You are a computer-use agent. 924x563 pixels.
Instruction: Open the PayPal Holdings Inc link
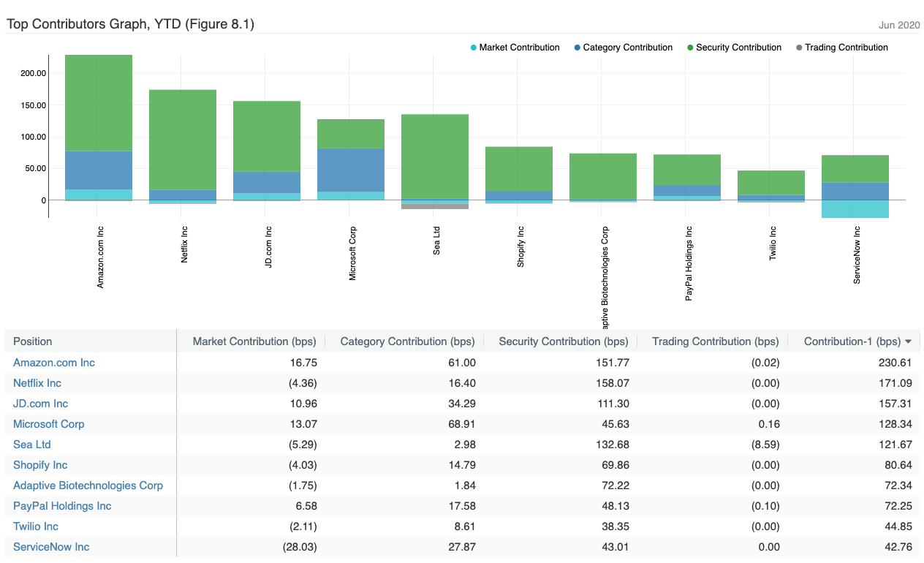[62, 506]
